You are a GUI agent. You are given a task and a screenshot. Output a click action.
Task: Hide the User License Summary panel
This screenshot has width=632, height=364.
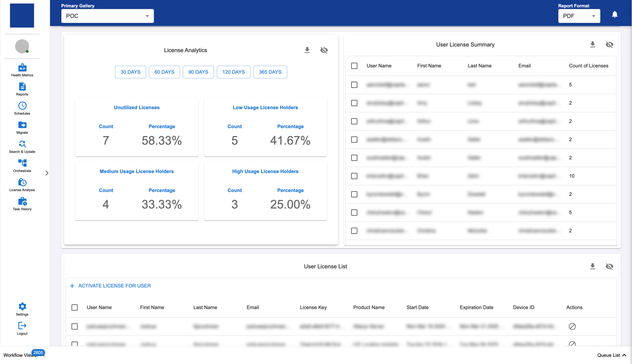tap(609, 45)
